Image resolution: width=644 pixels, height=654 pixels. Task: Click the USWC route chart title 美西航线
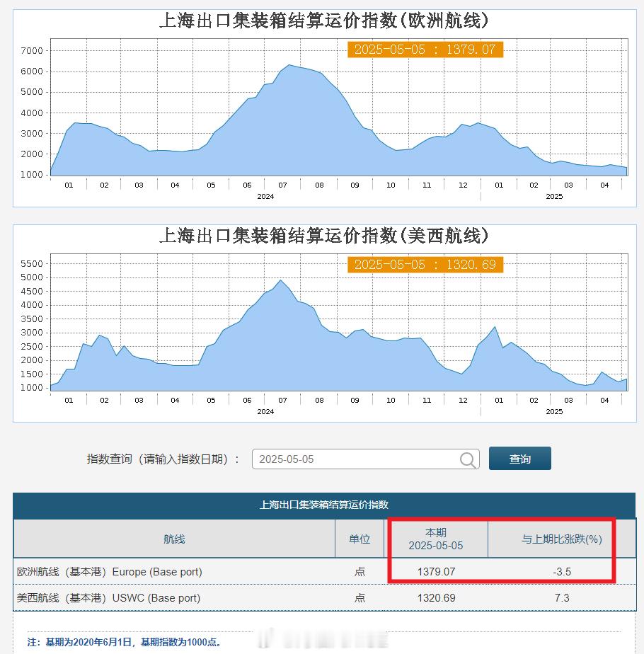point(323,236)
